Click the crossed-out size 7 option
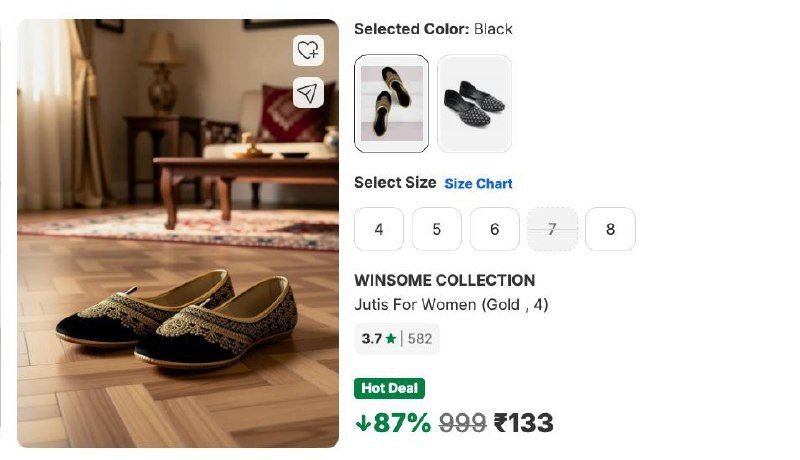 [x=552, y=229]
